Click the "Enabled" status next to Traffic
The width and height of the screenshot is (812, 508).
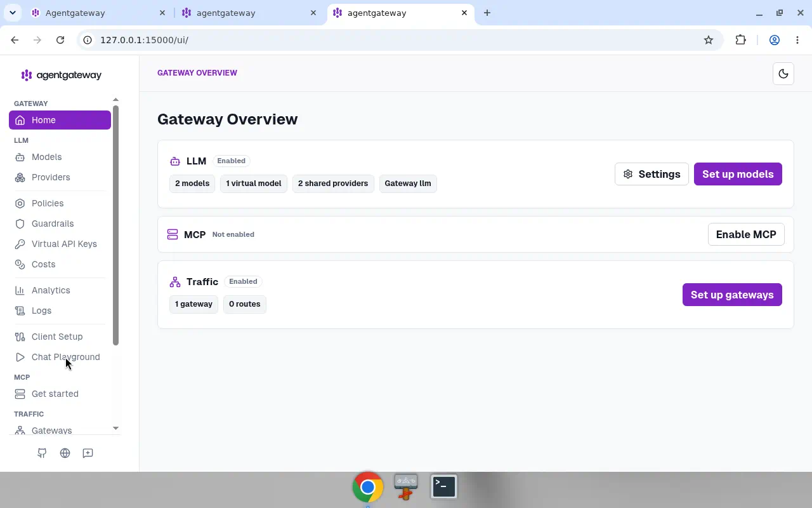tap(244, 282)
